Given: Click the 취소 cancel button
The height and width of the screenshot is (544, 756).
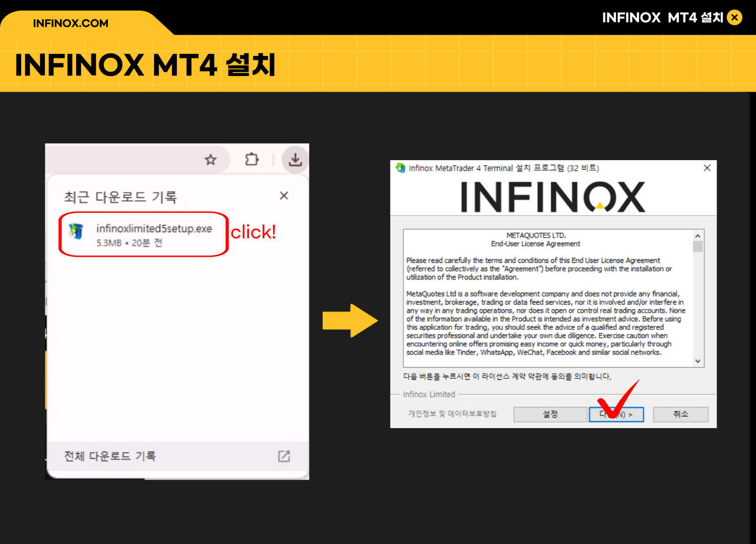Looking at the screenshot, I should 680,414.
